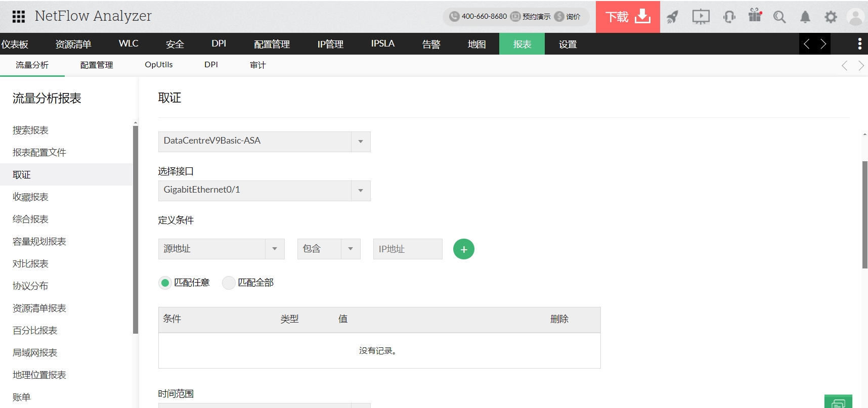The width and height of the screenshot is (868, 408).
Task: Go to the IP管理 menu
Action: pos(330,44)
